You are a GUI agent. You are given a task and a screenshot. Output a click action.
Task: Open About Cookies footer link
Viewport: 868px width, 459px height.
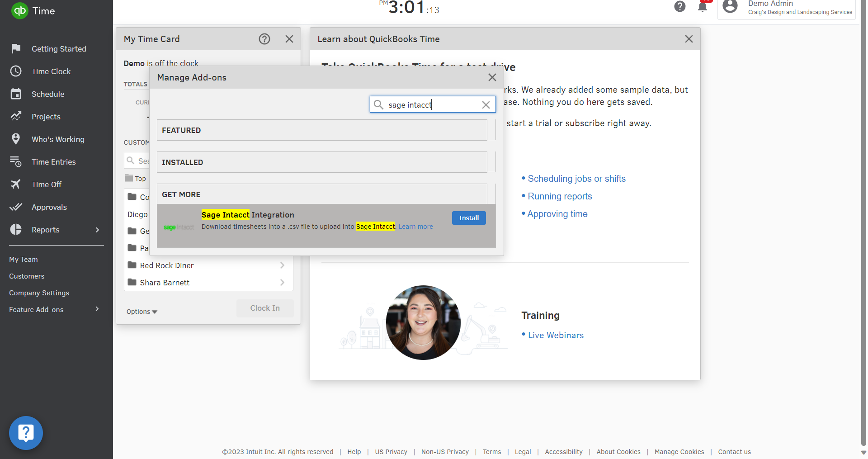[x=618, y=452]
